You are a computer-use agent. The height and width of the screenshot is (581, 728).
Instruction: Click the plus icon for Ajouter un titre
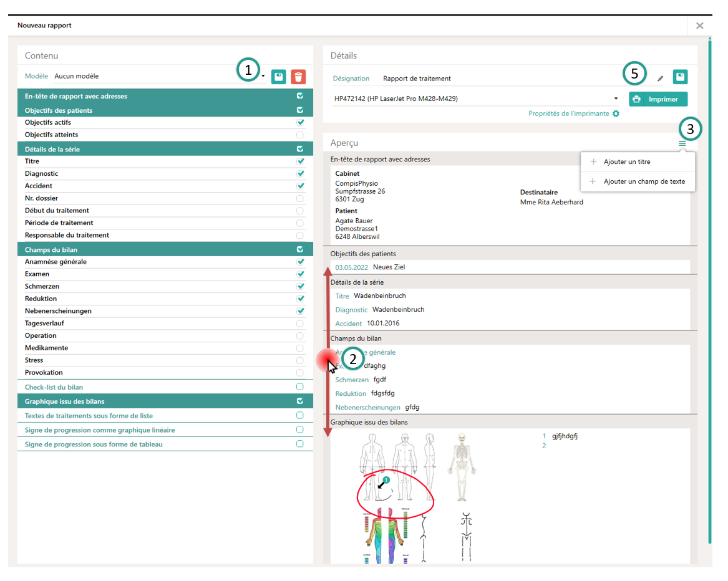593,162
